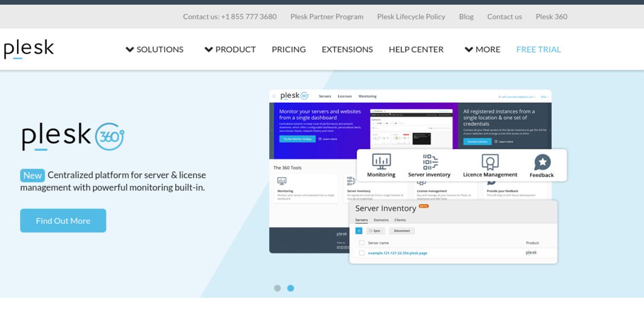Click the Monitoring icon in feature card
Screen dimensions: 644x319
[381, 161]
